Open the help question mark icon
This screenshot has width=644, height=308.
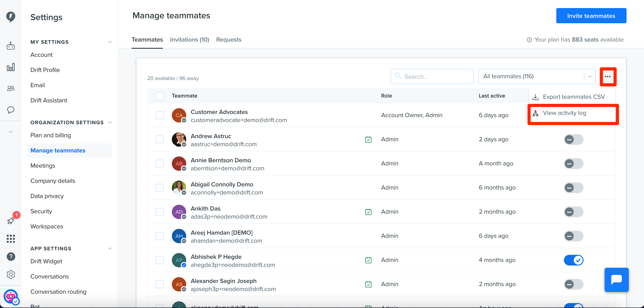[x=11, y=257]
